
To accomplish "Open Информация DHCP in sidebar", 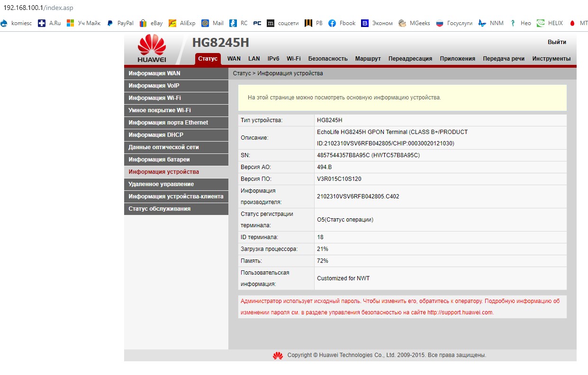I will coord(176,135).
